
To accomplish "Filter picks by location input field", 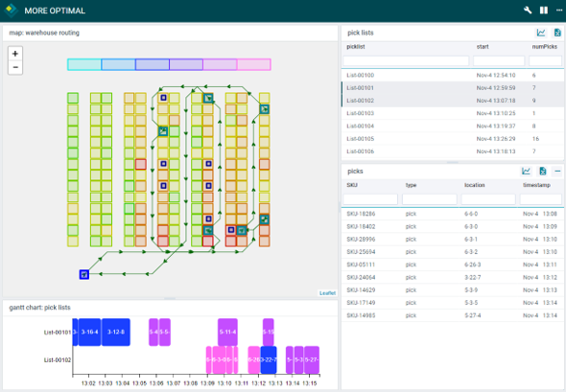I will click(x=488, y=199).
